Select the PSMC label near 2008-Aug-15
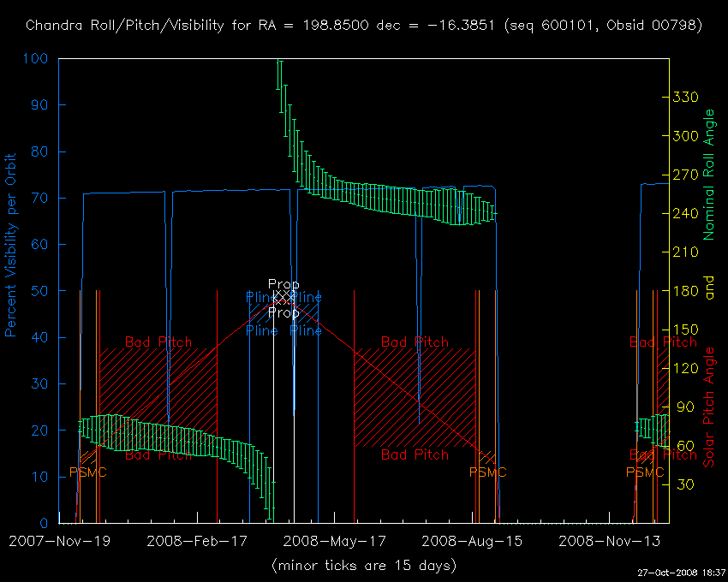 (x=488, y=472)
